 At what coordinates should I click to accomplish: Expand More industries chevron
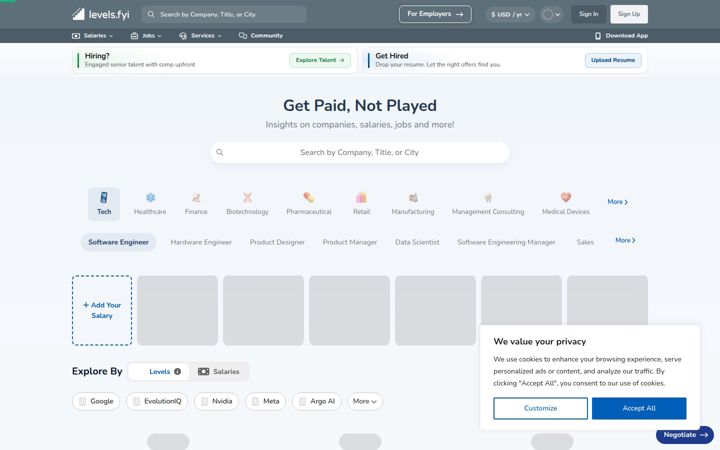pos(618,202)
